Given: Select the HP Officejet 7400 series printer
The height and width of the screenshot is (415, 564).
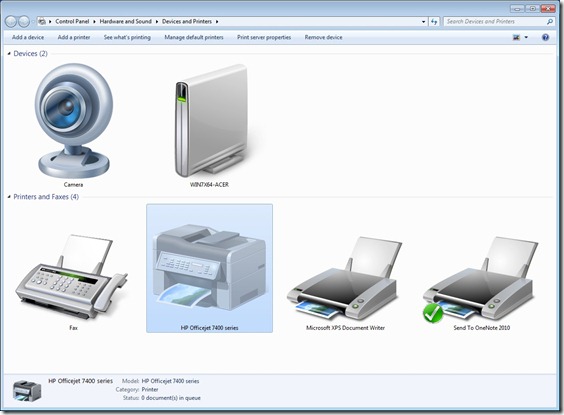Looking at the screenshot, I should [209, 268].
